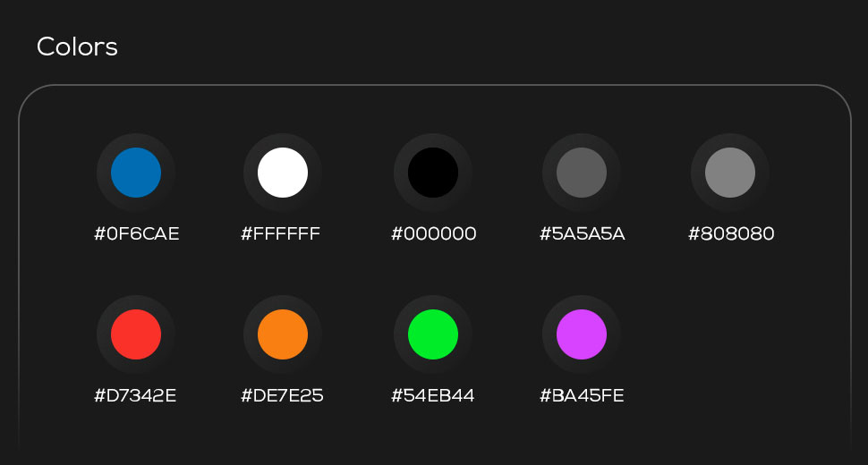Select the #DE7E25 hex label
868x465 pixels.
pyautogui.click(x=282, y=396)
